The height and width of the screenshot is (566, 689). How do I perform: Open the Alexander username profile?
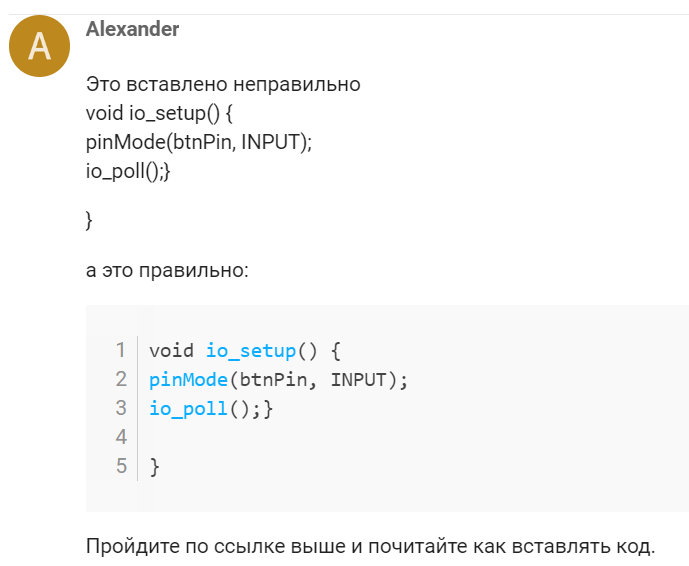click(x=132, y=29)
